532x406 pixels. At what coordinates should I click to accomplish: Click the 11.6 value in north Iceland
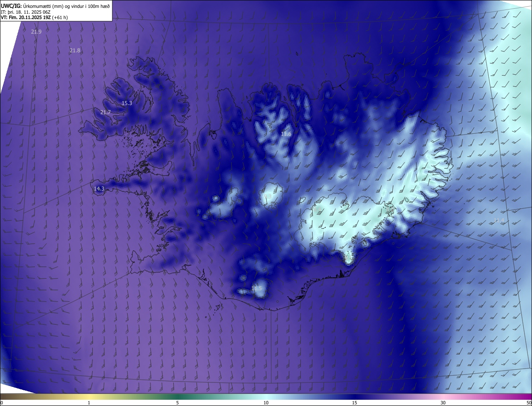click(286, 134)
